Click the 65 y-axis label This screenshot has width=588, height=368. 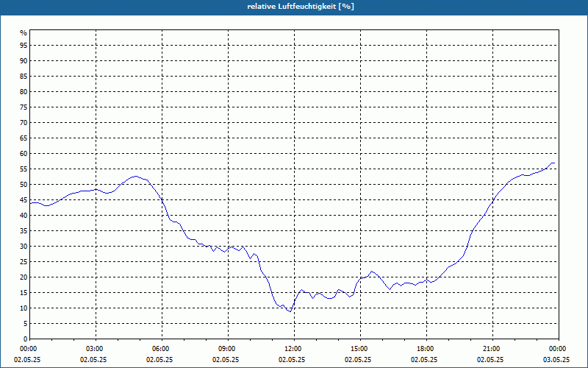[x=24, y=138]
